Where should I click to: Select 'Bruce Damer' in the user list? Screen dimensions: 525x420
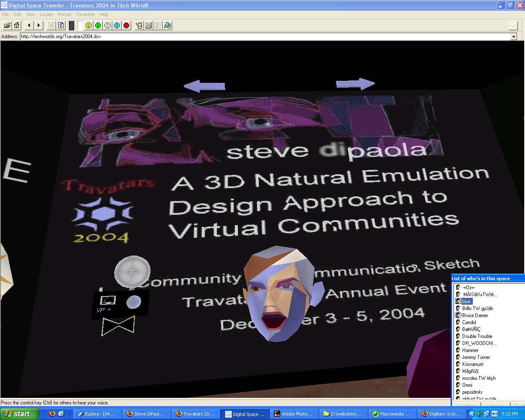pos(475,315)
